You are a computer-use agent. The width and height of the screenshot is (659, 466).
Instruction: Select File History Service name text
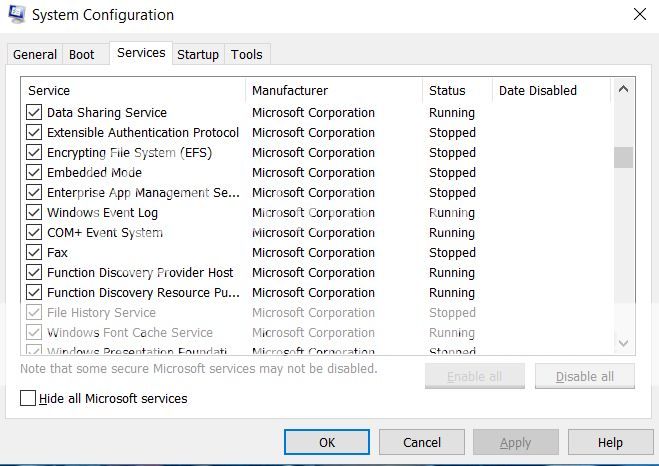(101, 313)
